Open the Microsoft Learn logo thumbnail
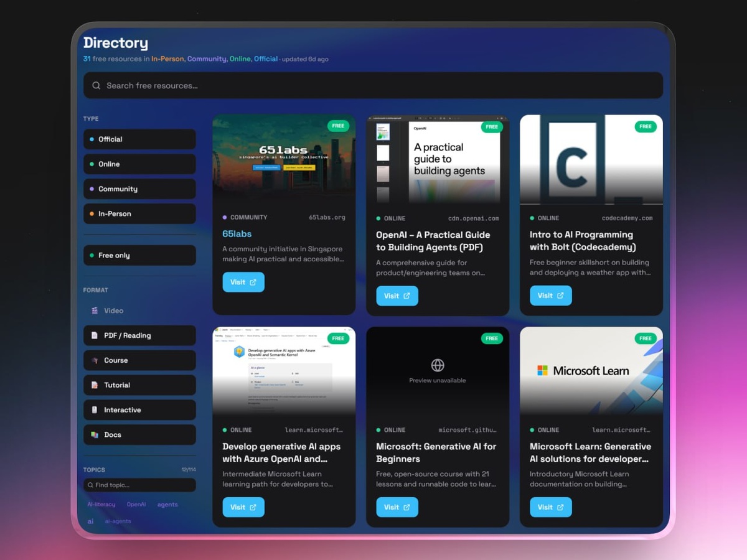Image resolution: width=747 pixels, height=560 pixels. [x=591, y=371]
